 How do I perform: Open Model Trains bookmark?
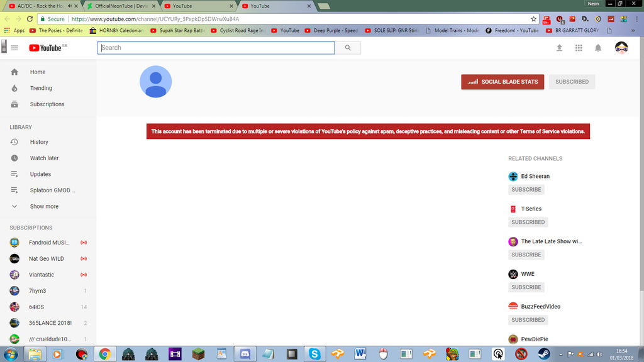[x=452, y=30]
